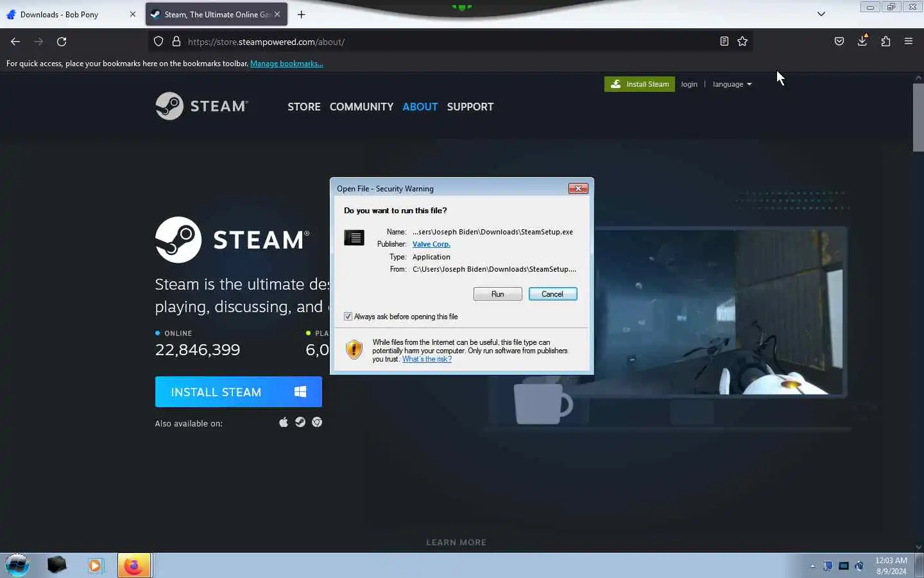Click Firefox icon in taskbar
Viewport: 924px width, 578px height.
133,566
